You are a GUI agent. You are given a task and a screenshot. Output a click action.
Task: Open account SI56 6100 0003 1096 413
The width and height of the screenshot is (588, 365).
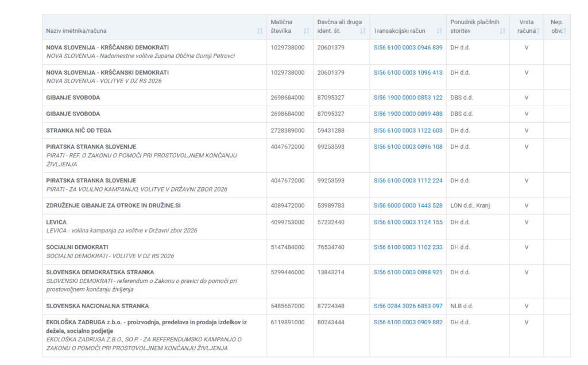pos(408,73)
